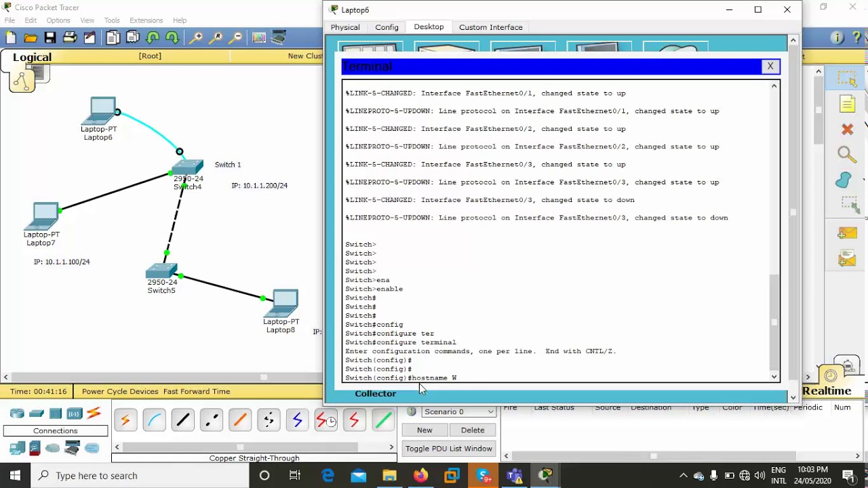Open the Routers device category
Viewport: 868px width, 488px height.
coord(17,413)
